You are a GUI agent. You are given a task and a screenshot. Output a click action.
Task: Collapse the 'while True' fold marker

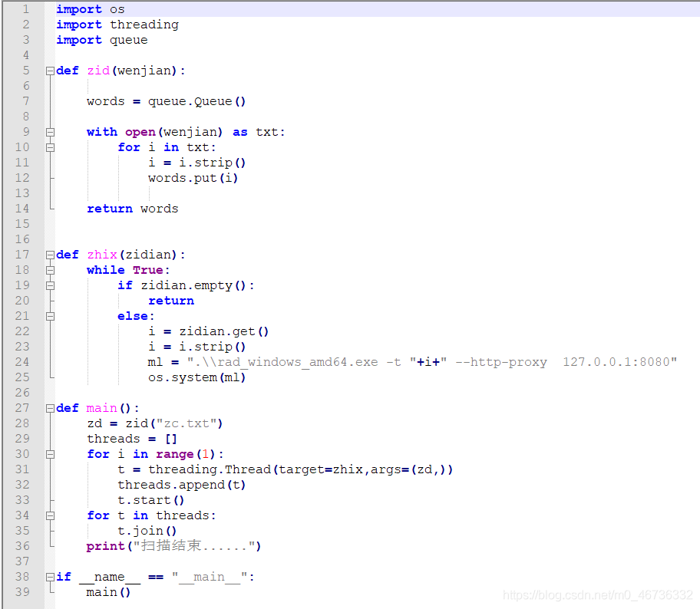tap(50, 271)
